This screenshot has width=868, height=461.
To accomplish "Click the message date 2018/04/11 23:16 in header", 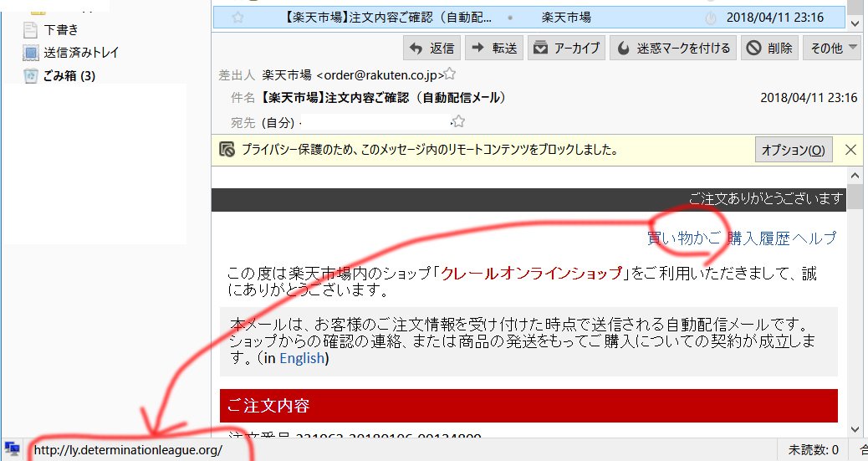I will (x=809, y=98).
